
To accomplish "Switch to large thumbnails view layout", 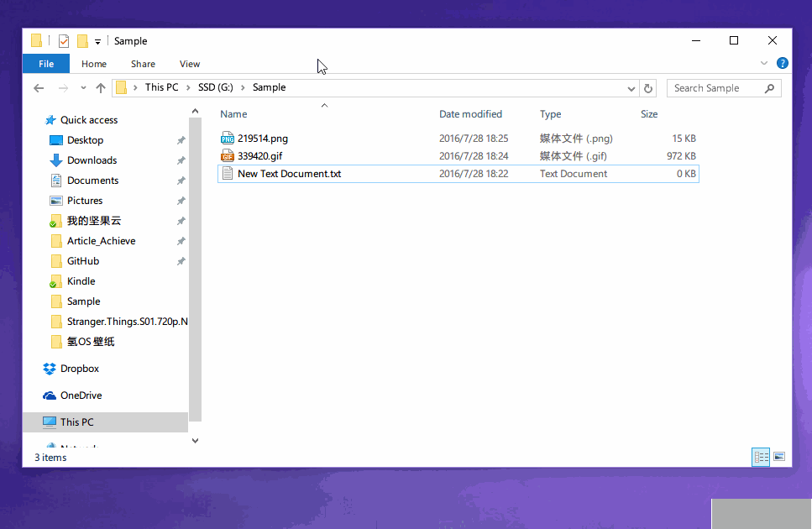I will pos(779,457).
